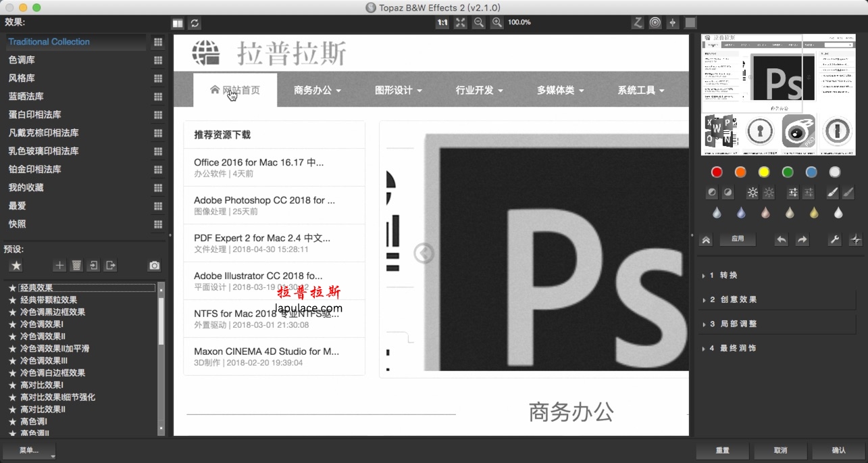
Task: Click the wrench settings icon
Action: point(834,239)
